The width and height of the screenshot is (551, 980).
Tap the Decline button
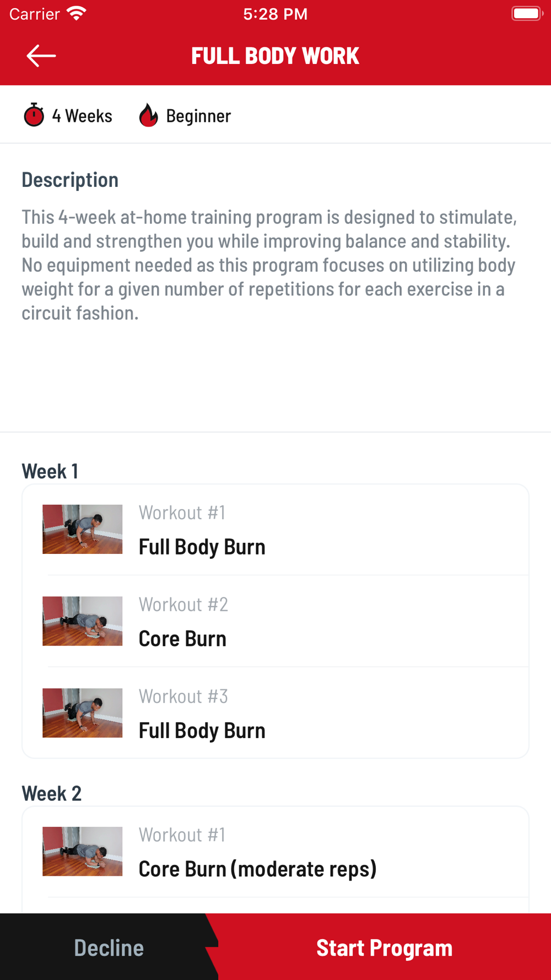109,947
